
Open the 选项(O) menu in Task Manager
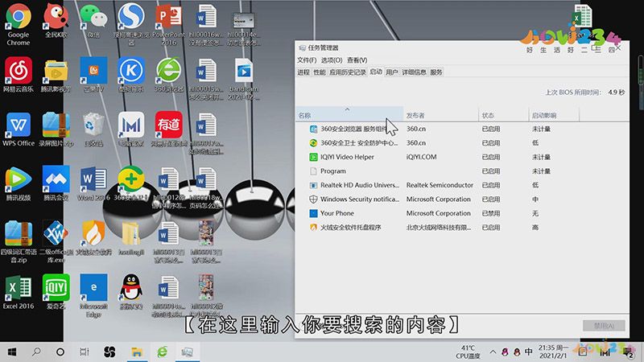[x=332, y=60]
